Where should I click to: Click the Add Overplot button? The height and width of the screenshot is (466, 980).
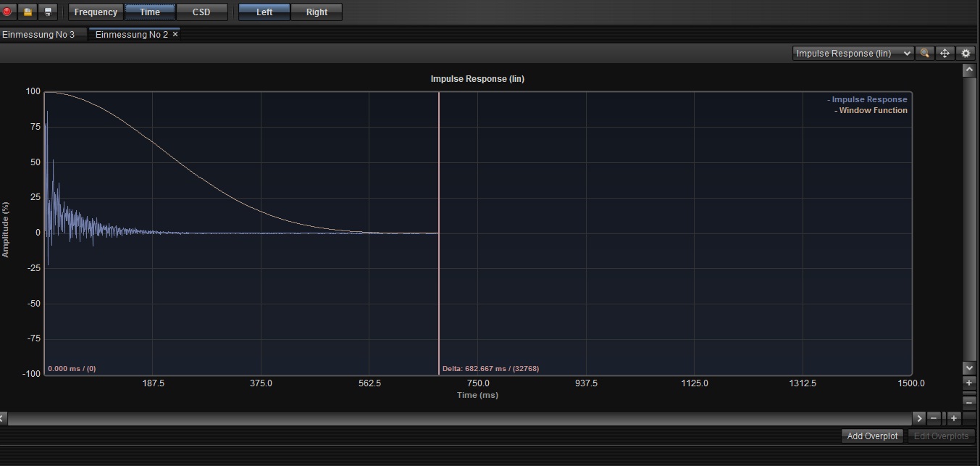[x=872, y=436]
